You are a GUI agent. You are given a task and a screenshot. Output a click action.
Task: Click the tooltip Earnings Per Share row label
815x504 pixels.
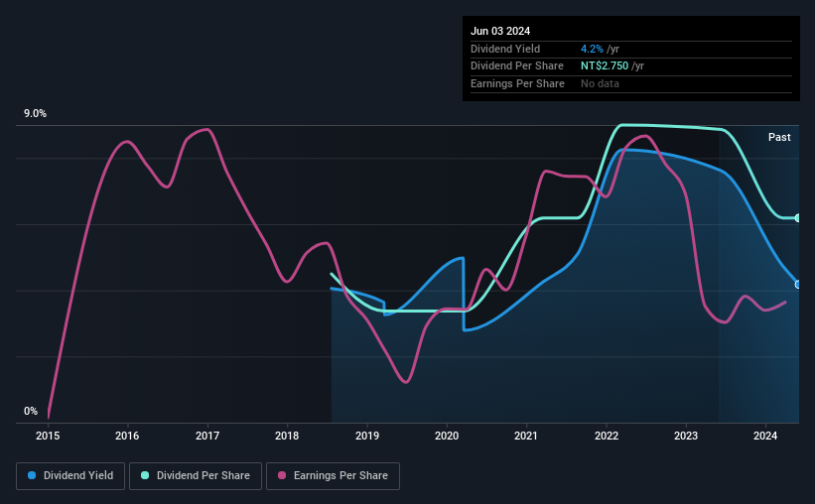[x=518, y=83]
